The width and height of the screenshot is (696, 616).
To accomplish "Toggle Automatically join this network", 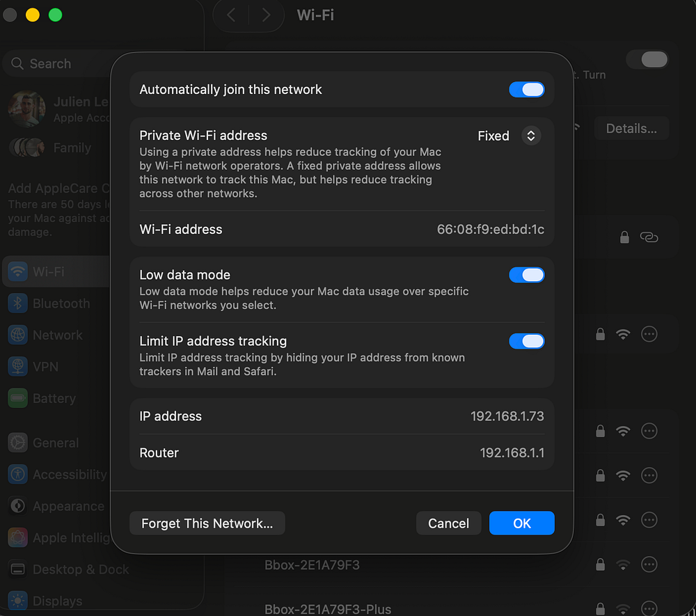I will [x=526, y=90].
